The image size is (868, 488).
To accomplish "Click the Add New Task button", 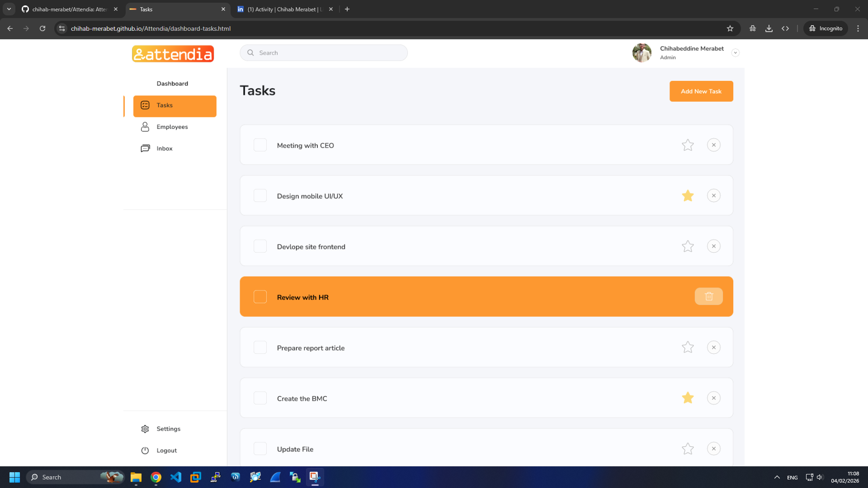I will coord(701,91).
